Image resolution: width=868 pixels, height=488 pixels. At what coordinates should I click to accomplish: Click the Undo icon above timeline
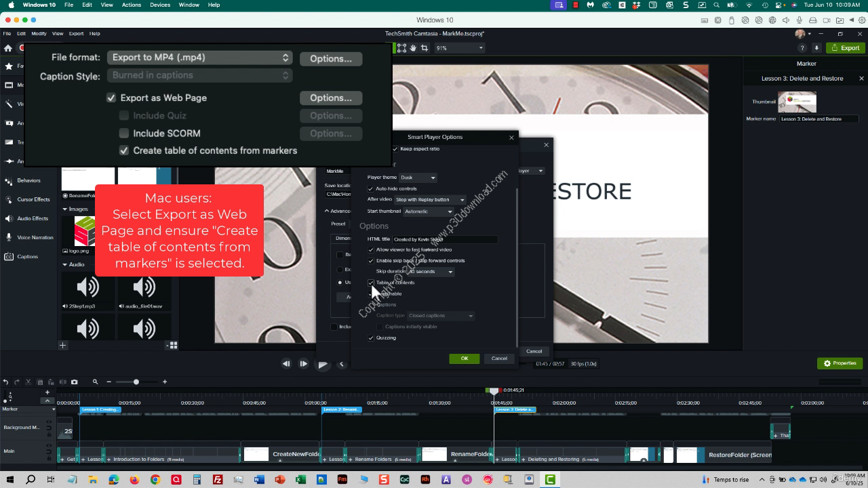[5, 382]
